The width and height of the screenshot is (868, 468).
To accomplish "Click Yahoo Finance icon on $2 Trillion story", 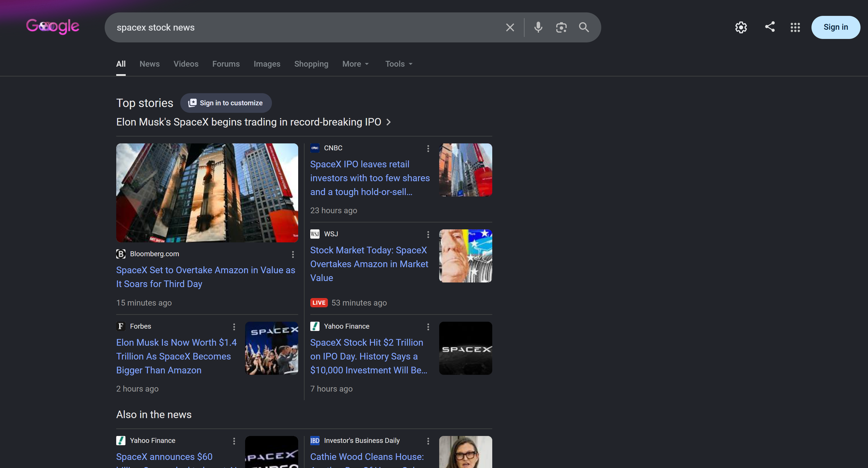I will point(315,326).
